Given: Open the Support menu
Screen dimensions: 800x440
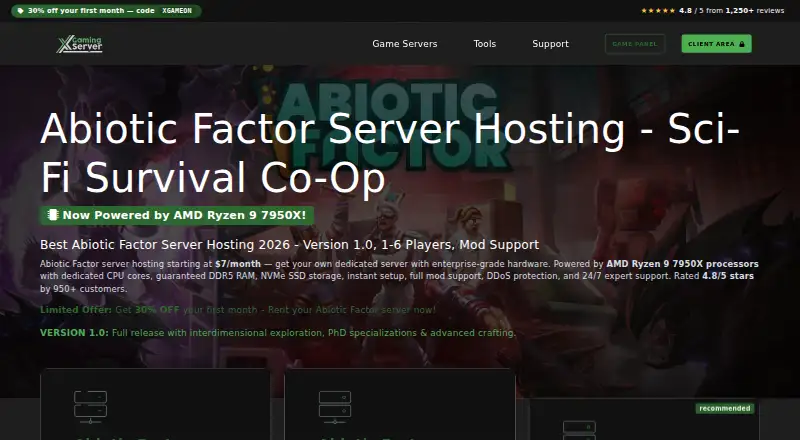Looking at the screenshot, I should 550,44.
